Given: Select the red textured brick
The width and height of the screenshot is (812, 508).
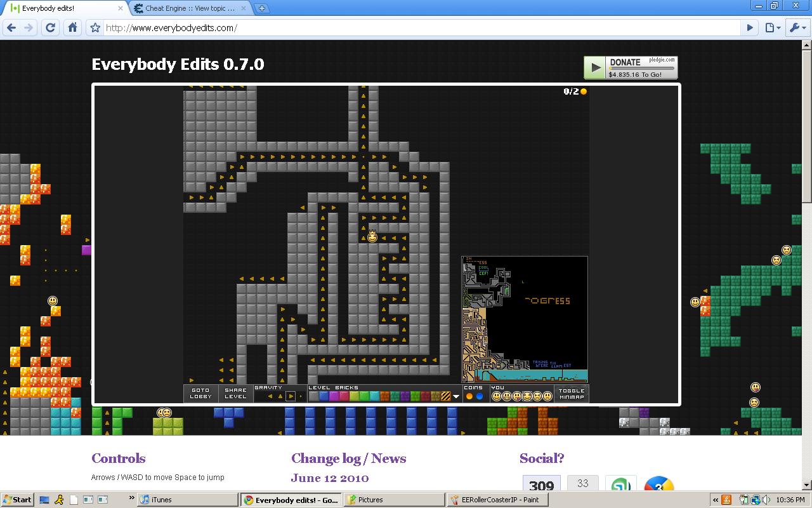Looking at the screenshot, I should [x=425, y=396].
